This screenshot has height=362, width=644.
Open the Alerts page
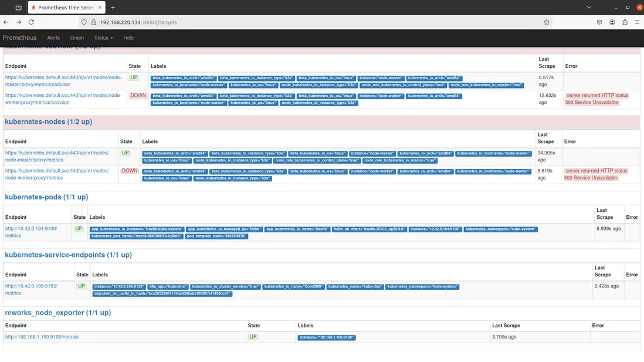(x=53, y=38)
